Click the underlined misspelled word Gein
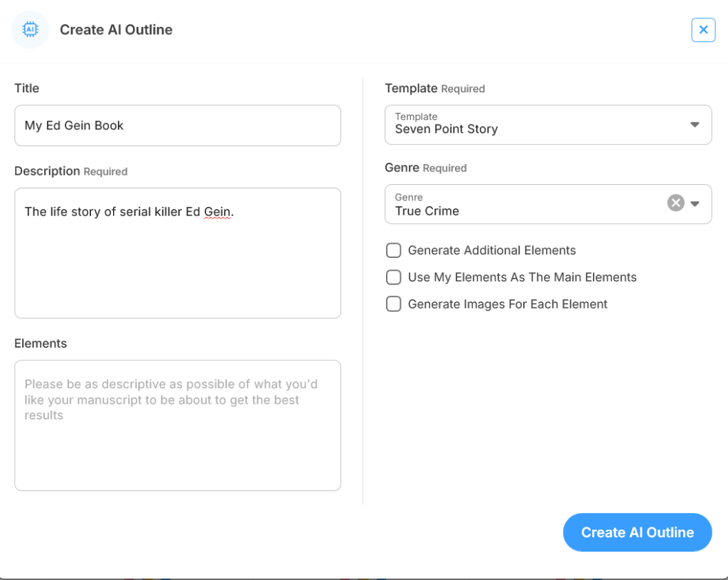 pos(218,212)
